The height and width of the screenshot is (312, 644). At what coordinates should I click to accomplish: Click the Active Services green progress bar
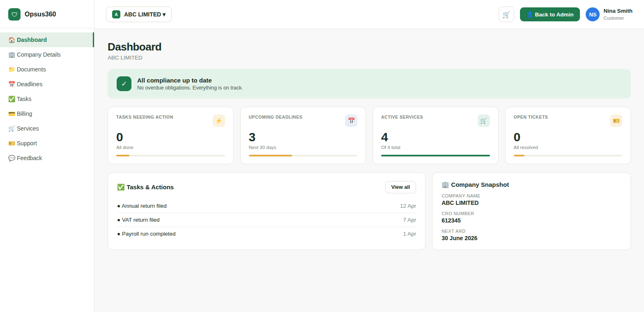[x=435, y=156]
